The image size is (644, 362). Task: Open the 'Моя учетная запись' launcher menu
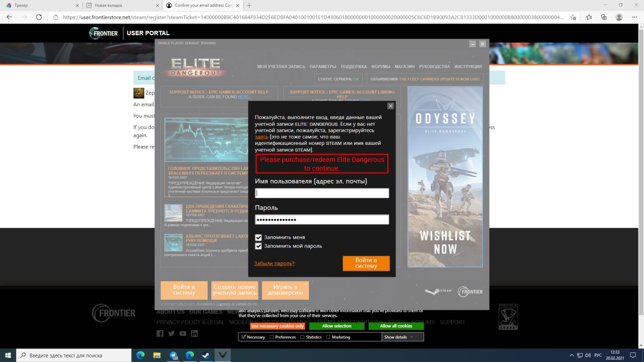pyautogui.click(x=281, y=66)
